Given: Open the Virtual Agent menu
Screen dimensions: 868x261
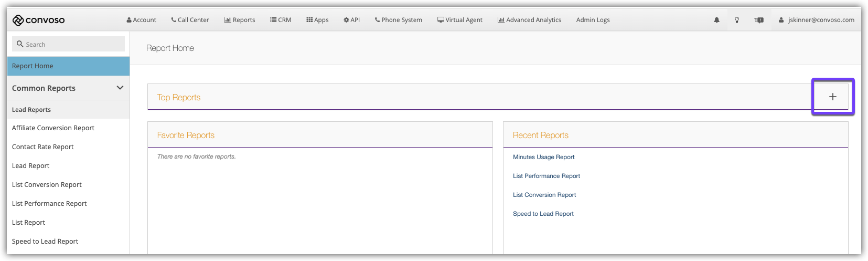Looking at the screenshot, I should coord(459,20).
